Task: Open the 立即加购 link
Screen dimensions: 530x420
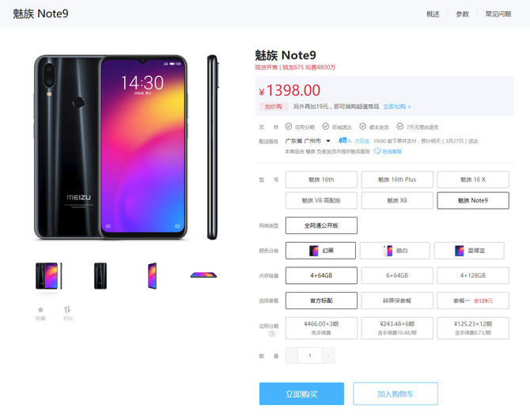Action: (x=397, y=107)
